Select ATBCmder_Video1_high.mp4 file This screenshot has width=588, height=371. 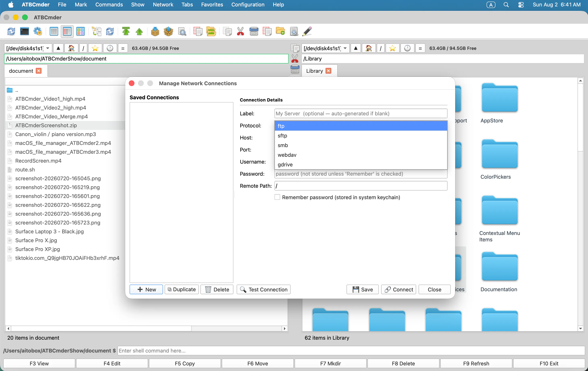click(50, 99)
